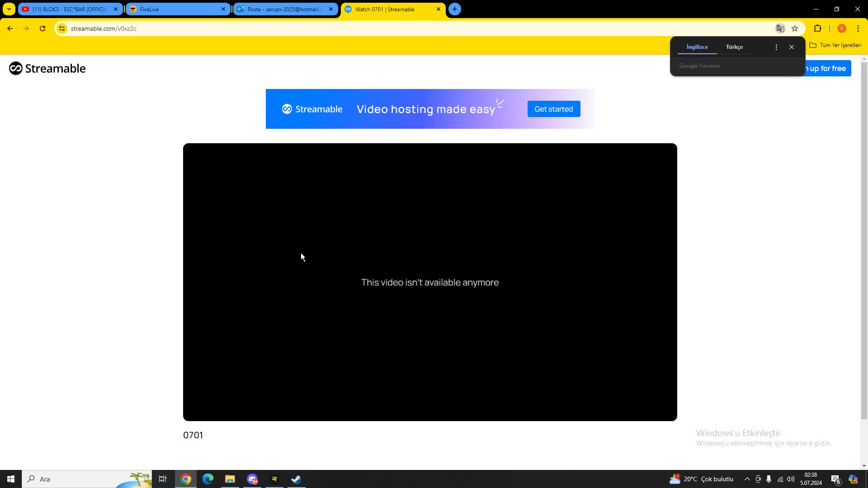Click the Sign up for free button
Viewport: 868px width, 488px height.
point(827,68)
